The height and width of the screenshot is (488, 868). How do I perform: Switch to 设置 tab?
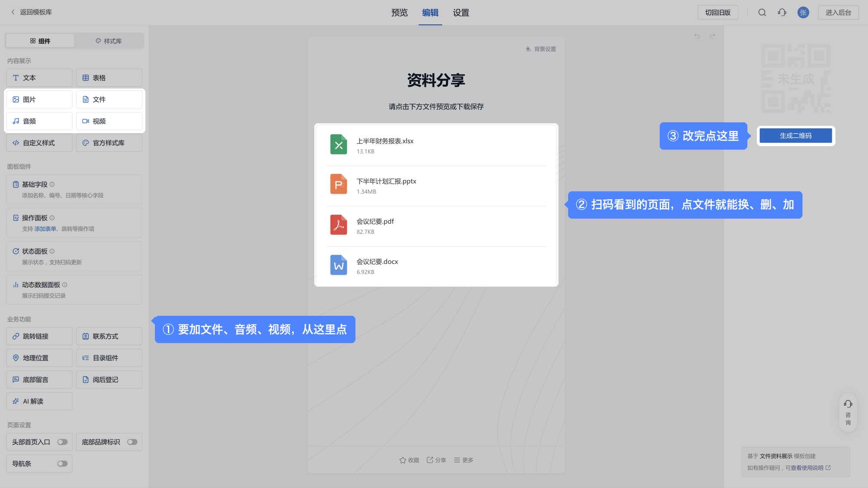(461, 13)
